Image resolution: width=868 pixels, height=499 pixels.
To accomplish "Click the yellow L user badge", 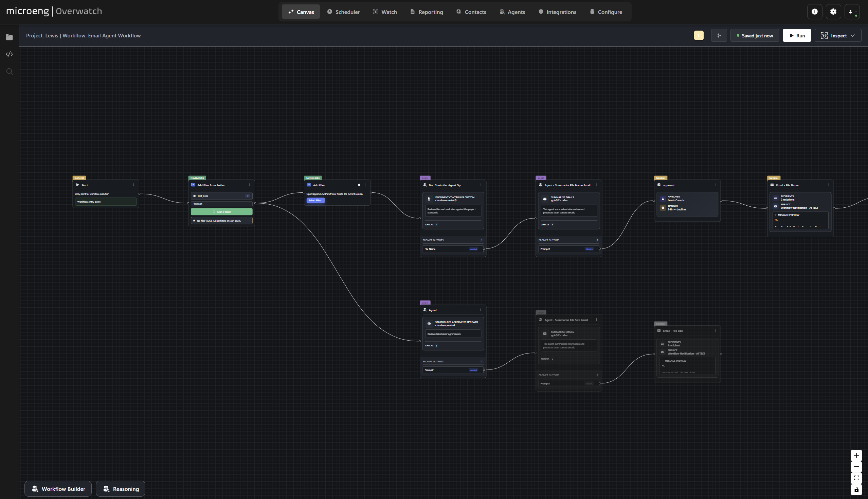I will coord(699,36).
